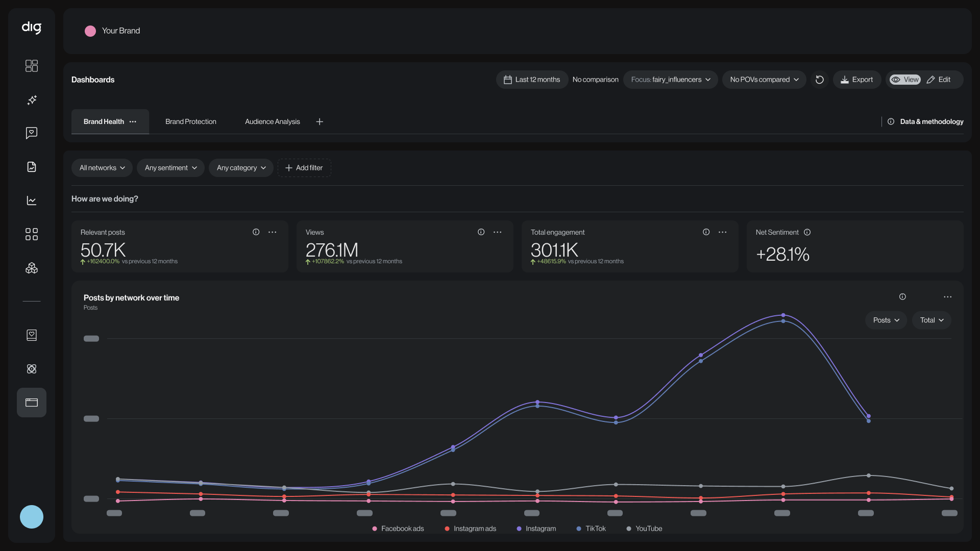Open the dashboard grid sidebar icon
The image size is (980, 551).
[x=32, y=66]
